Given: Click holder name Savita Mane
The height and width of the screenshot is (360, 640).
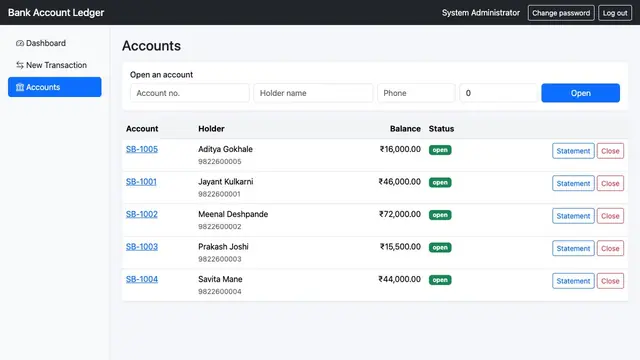Looking at the screenshot, I should click(220, 279).
